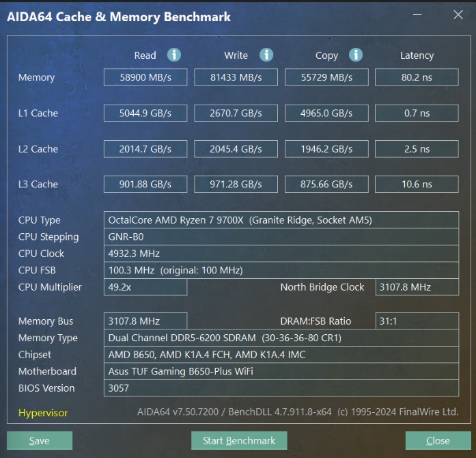
Task: Click the Read column header
Action: 145,55
